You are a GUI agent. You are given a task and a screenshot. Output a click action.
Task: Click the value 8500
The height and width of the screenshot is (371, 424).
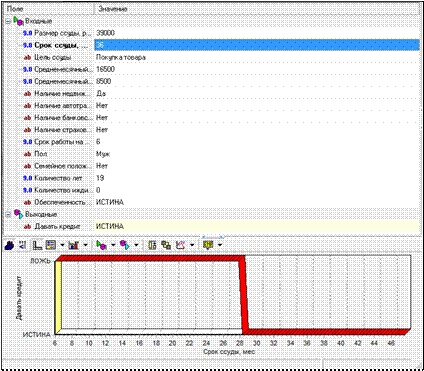click(x=104, y=81)
